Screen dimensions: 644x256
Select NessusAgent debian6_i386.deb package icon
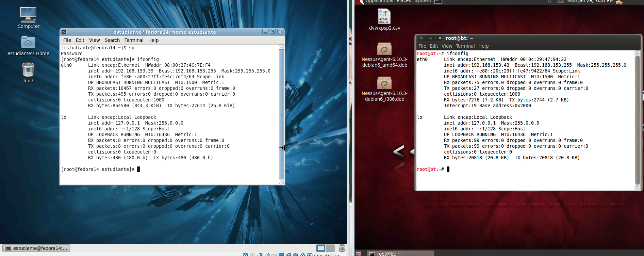pos(384,89)
